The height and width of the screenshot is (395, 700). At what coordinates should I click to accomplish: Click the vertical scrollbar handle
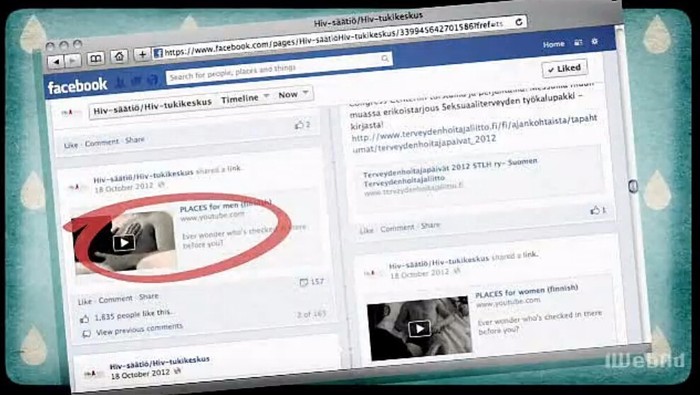point(633,186)
